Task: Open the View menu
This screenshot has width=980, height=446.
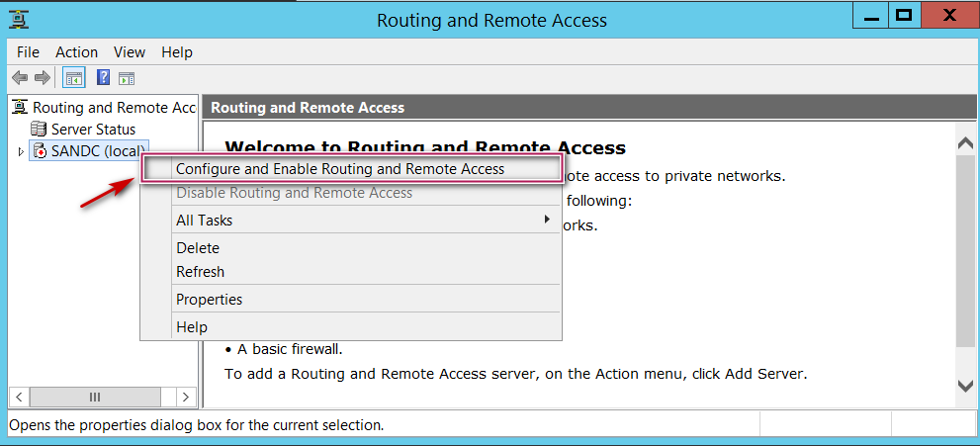Action: tap(130, 52)
